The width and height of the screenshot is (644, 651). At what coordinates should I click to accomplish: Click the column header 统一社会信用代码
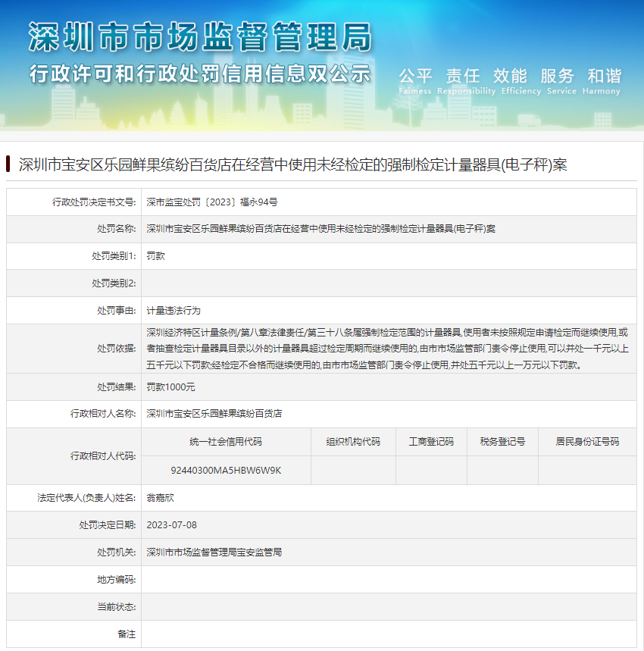pos(226,442)
